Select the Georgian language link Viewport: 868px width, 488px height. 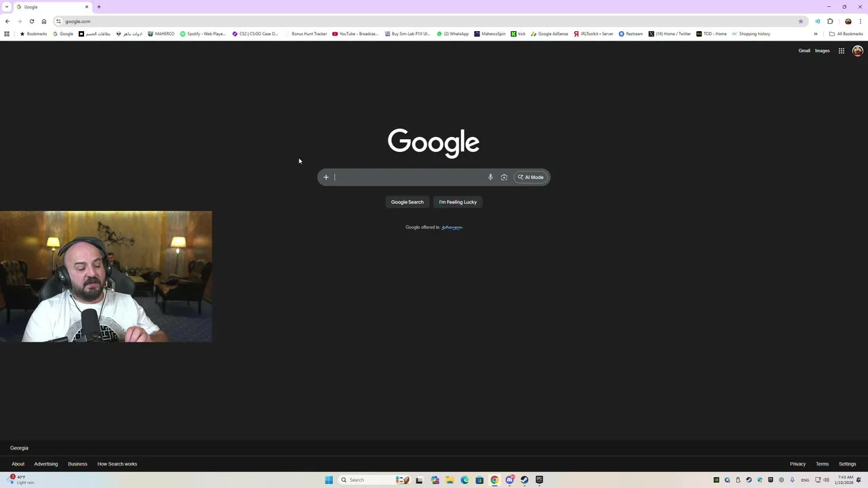pyautogui.click(x=452, y=228)
